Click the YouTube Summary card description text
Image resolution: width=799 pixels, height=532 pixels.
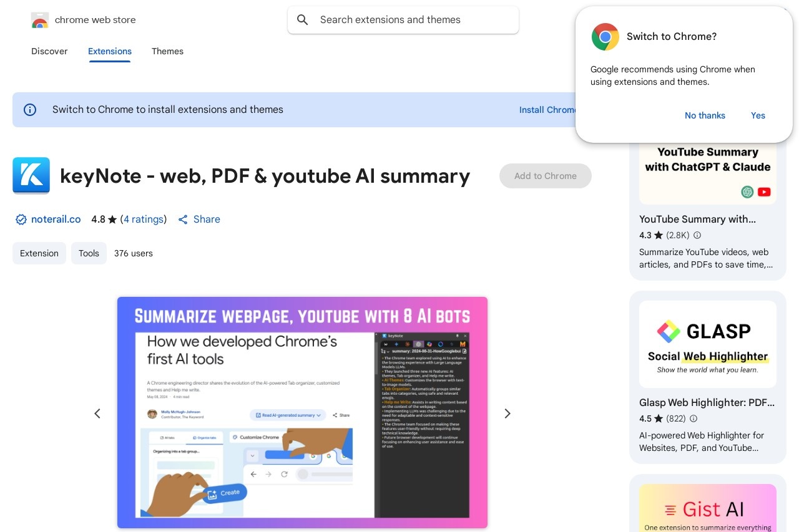(706, 258)
